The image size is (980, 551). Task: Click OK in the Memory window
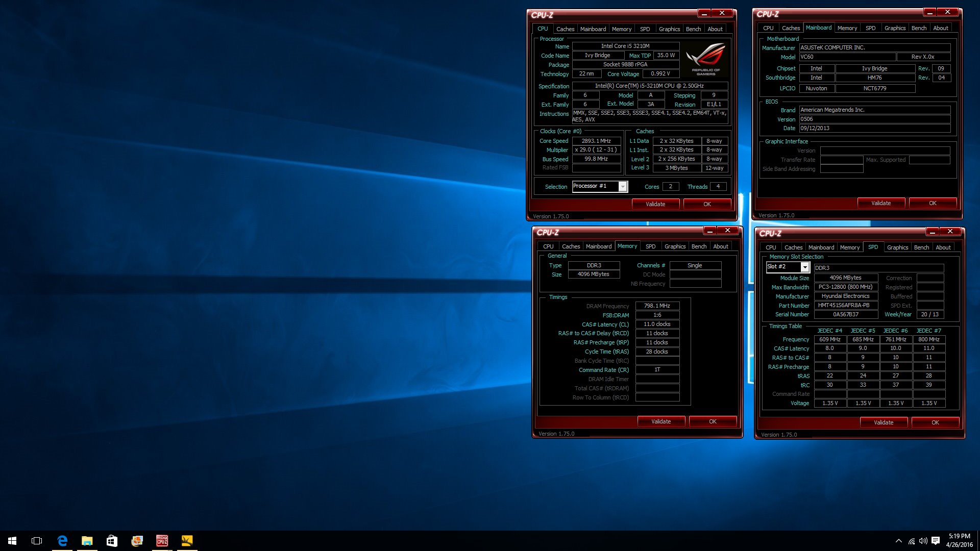pos(713,421)
